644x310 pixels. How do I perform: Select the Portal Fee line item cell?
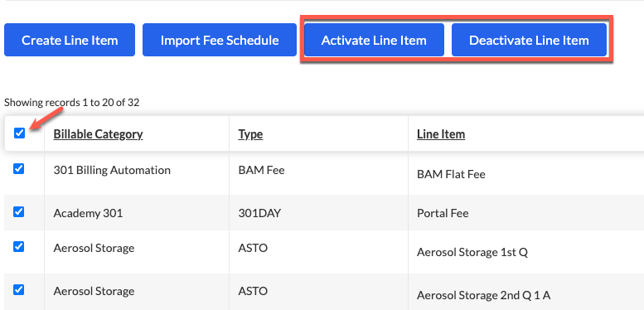click(x=443, y=214)
